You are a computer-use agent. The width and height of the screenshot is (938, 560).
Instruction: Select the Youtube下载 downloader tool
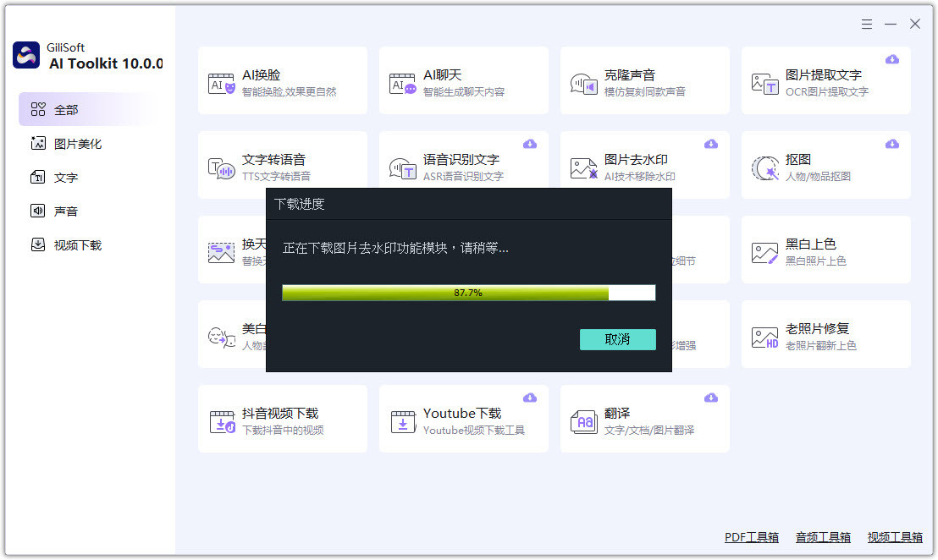(x=463, y=419)
